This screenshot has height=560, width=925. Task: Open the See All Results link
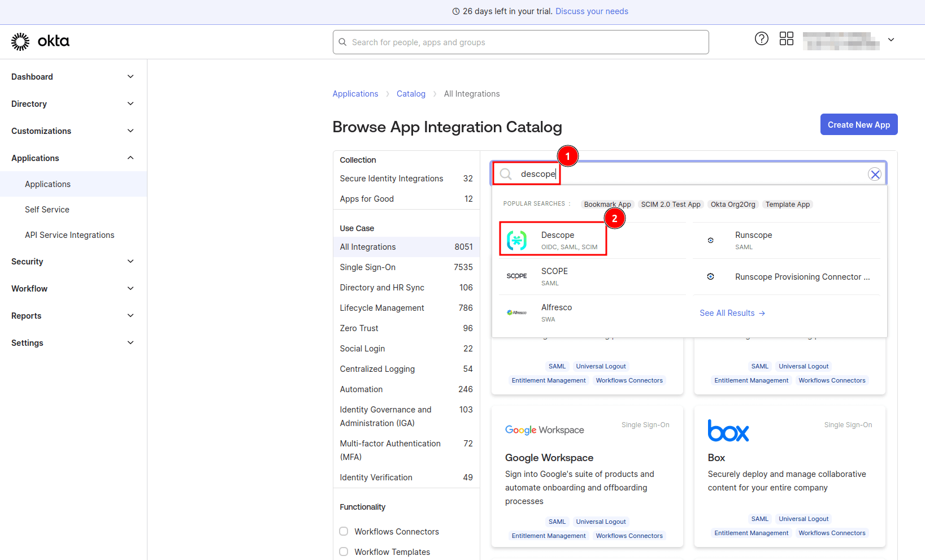(732, 312)
